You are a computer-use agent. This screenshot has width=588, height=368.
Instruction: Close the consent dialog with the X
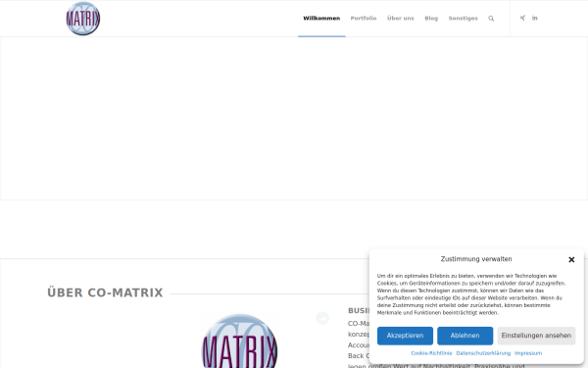571,259
